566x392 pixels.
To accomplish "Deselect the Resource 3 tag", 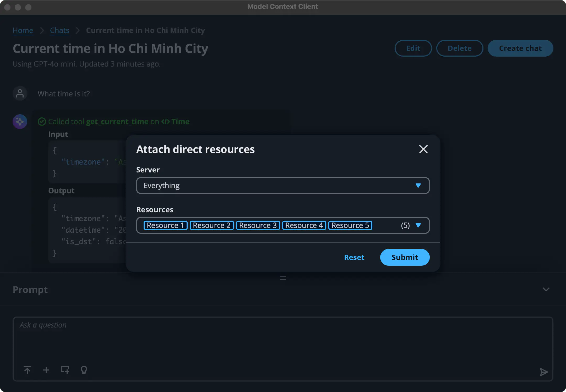I will click(258, 225).
